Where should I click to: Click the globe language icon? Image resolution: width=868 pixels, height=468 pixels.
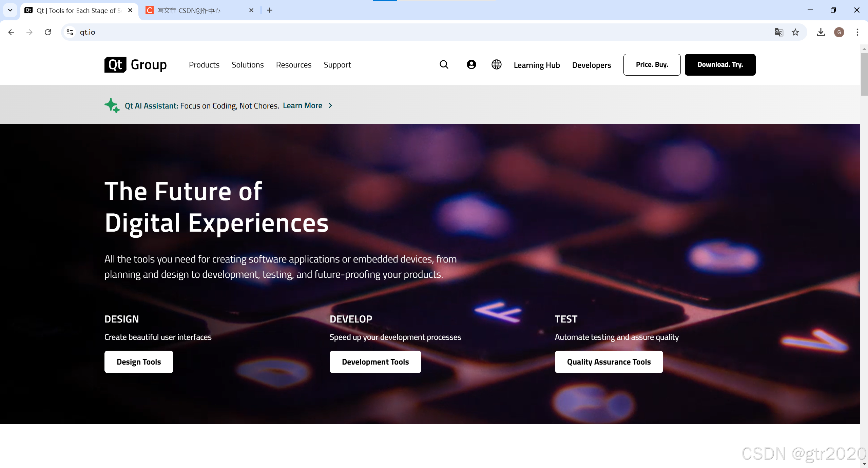click(496, 64)
